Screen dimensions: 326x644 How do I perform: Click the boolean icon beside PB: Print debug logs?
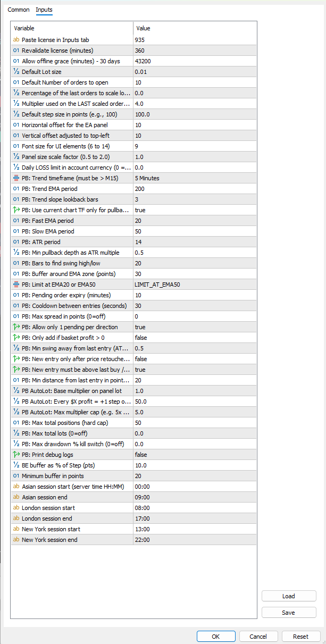[16, 455]
